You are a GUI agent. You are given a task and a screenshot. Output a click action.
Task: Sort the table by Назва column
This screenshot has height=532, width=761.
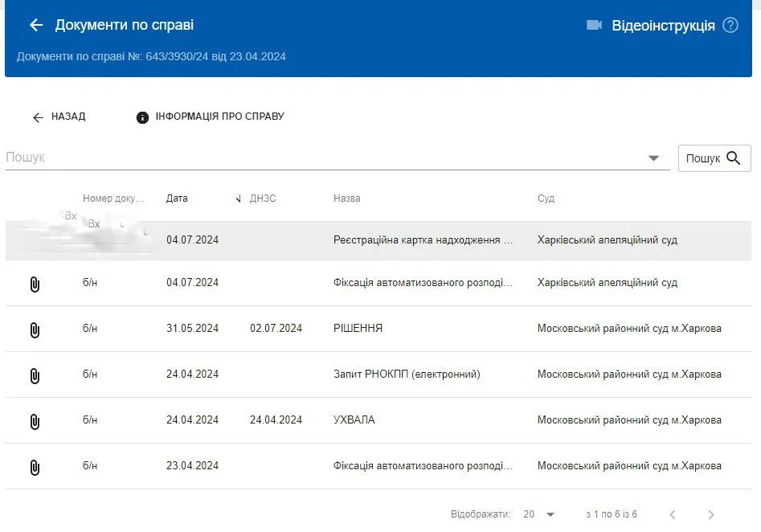tap(347, 198)
